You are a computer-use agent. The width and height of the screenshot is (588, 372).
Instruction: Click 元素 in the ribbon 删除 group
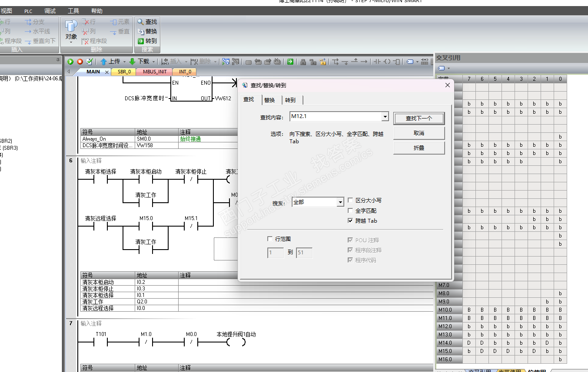120,22
